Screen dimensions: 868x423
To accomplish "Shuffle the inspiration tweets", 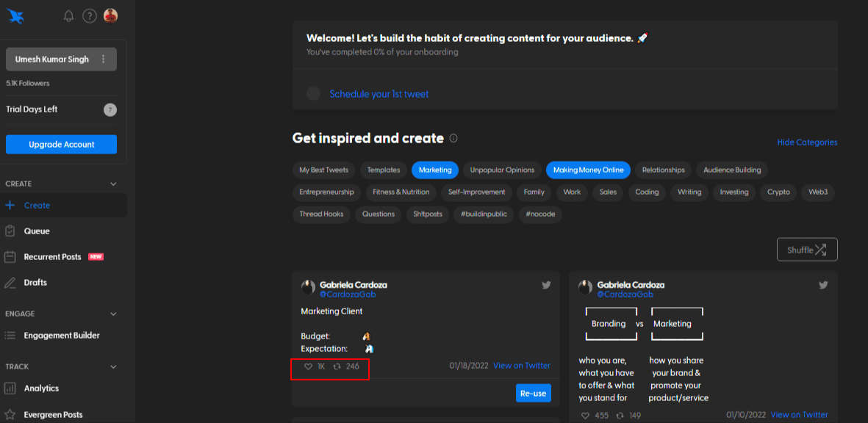I will [x=806, y=250].
